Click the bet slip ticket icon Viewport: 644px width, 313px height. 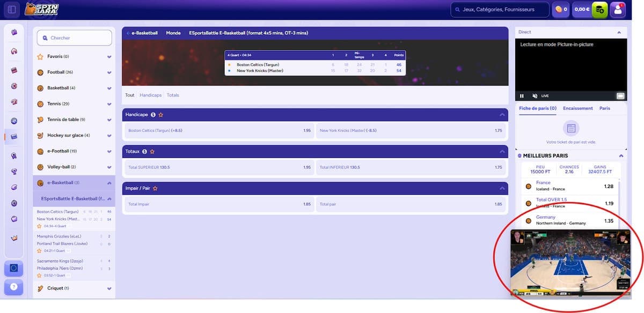571,128
